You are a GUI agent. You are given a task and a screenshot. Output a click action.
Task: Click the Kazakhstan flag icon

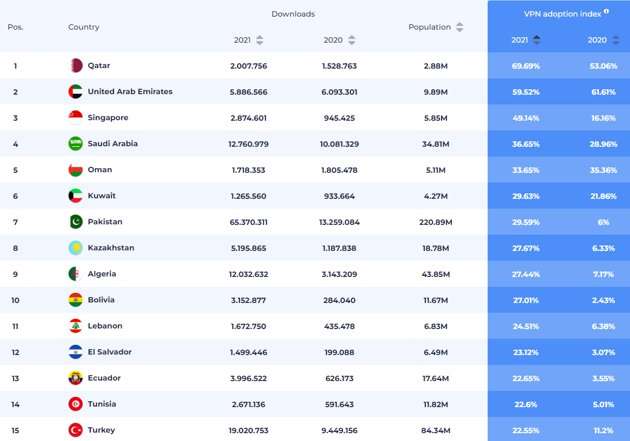[75, 248]
